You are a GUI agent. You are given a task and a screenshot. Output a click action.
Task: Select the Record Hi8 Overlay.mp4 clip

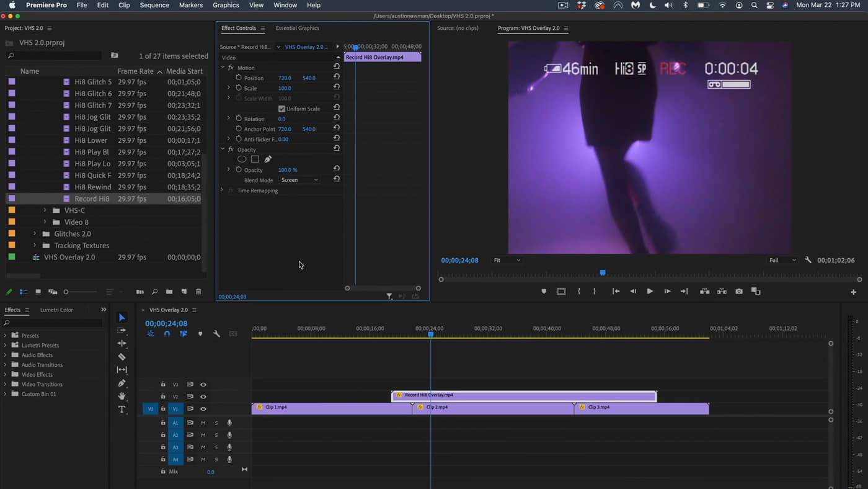coord(524,395)
